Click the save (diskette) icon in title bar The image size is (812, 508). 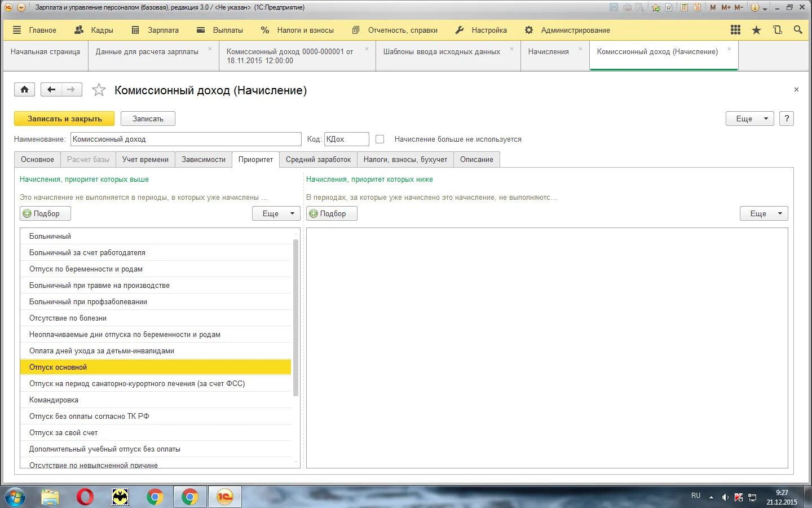click(x=614, y=7)
